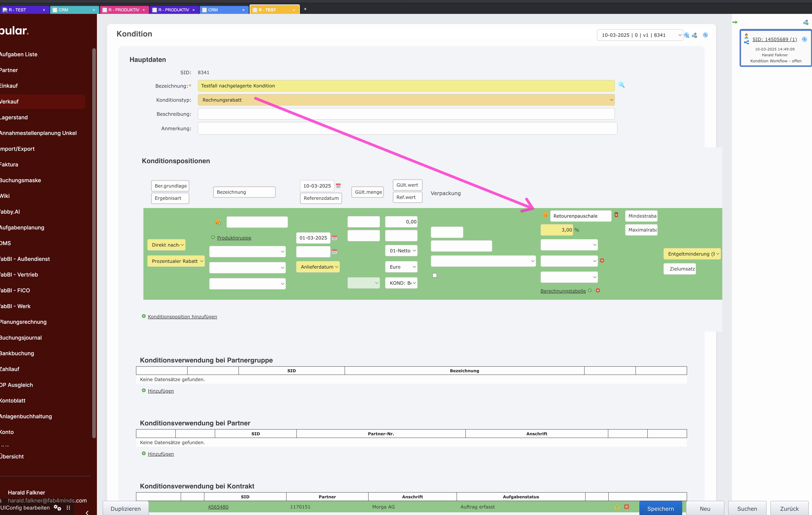This screenshot has width=812, height=515.
Task: Click the calendar icon next to 01-03-2025
Action: (x=334, y=238)
